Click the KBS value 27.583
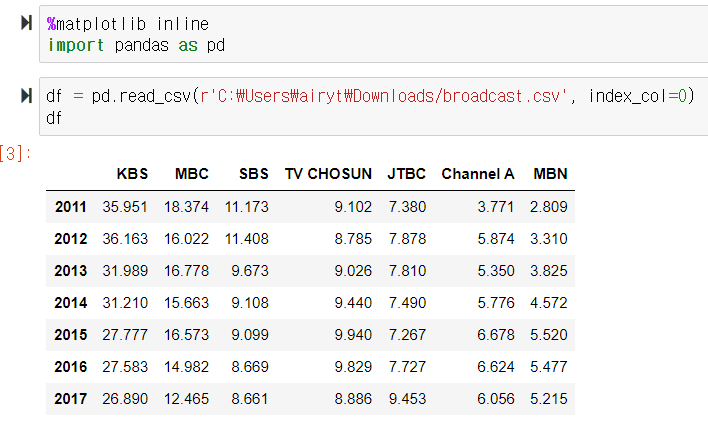The width and height of the screenshot is (708, 426). coord(125,367)
